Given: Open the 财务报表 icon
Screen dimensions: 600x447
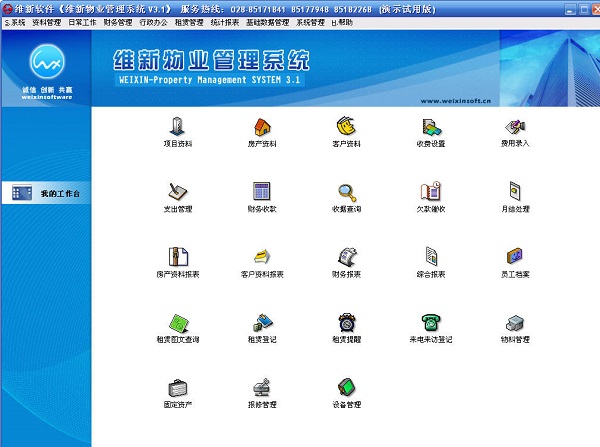Looking at the screenshot, I should click(347, 256).
